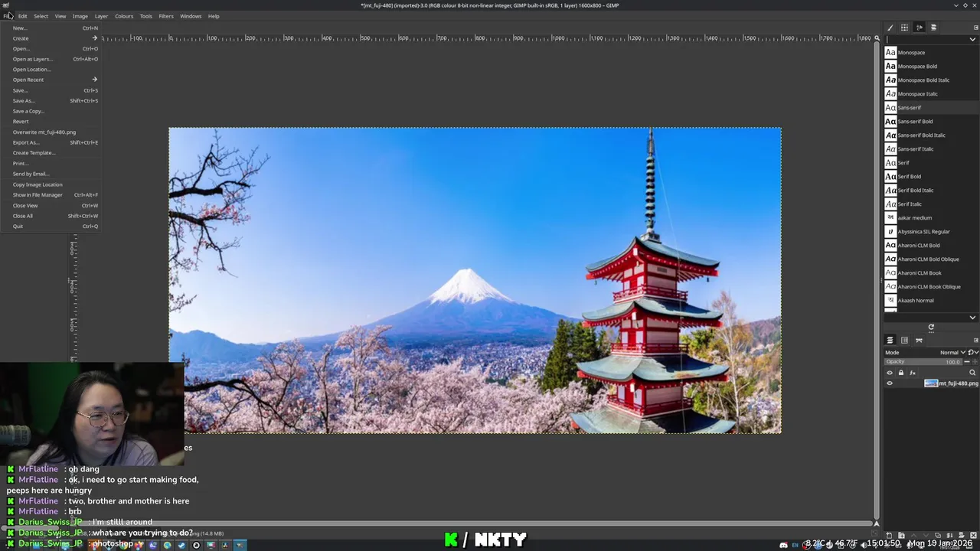Image resolution: width=980 pixels, height=551 pixels.
Task: Adjust the layer Opacity slider
Action: [923, 362]
